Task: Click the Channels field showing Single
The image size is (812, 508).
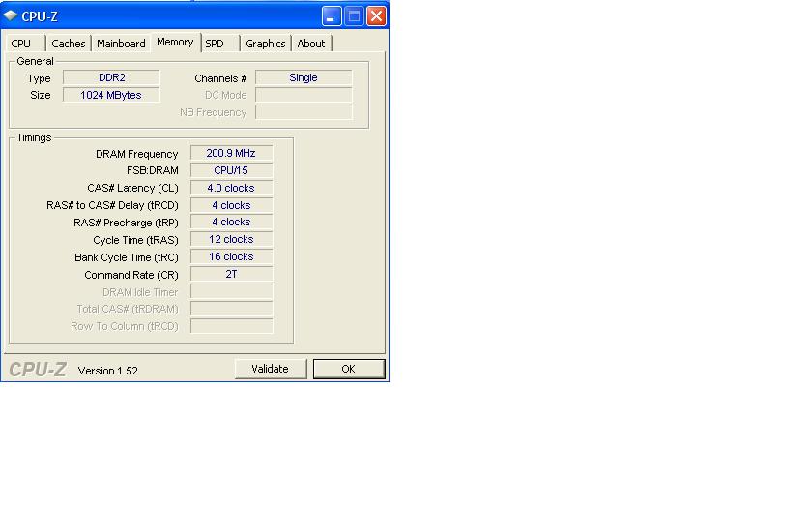Action: (x=304, y=77)
